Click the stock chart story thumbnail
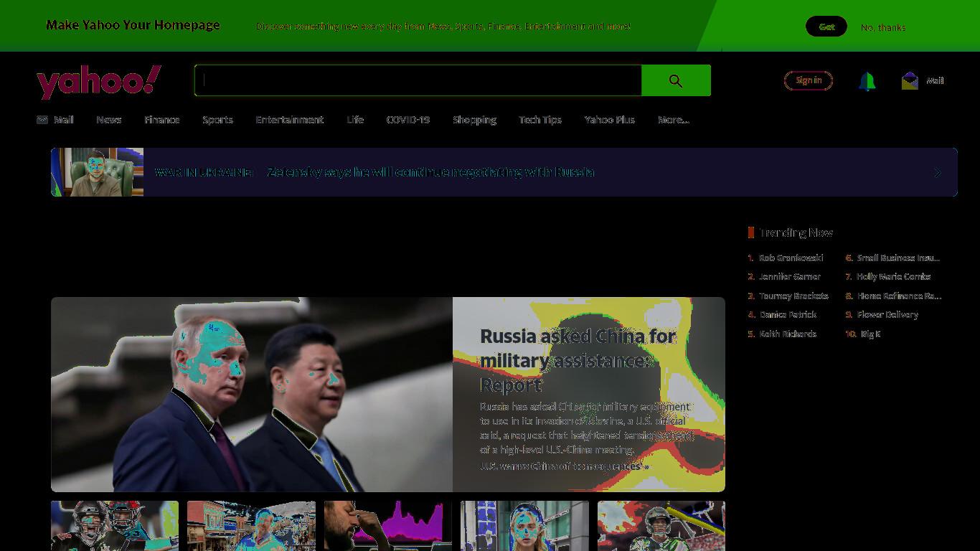The height and width of the screenshot is (551, 980). coord(388,526)
